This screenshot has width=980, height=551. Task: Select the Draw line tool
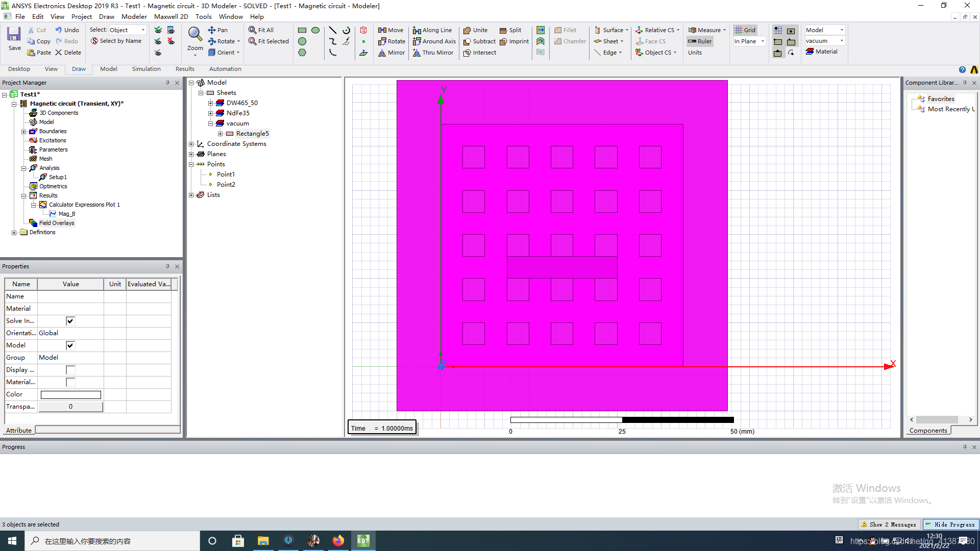coord(333,30)
